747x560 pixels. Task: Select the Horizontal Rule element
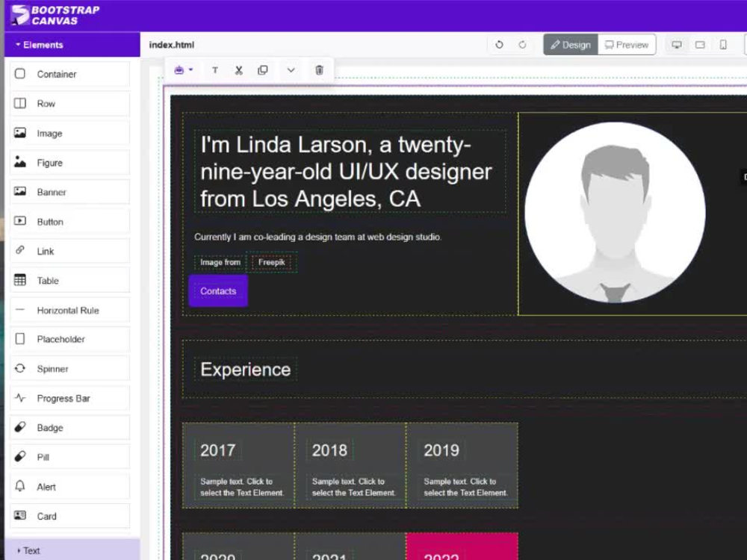(x=69, y=310)
